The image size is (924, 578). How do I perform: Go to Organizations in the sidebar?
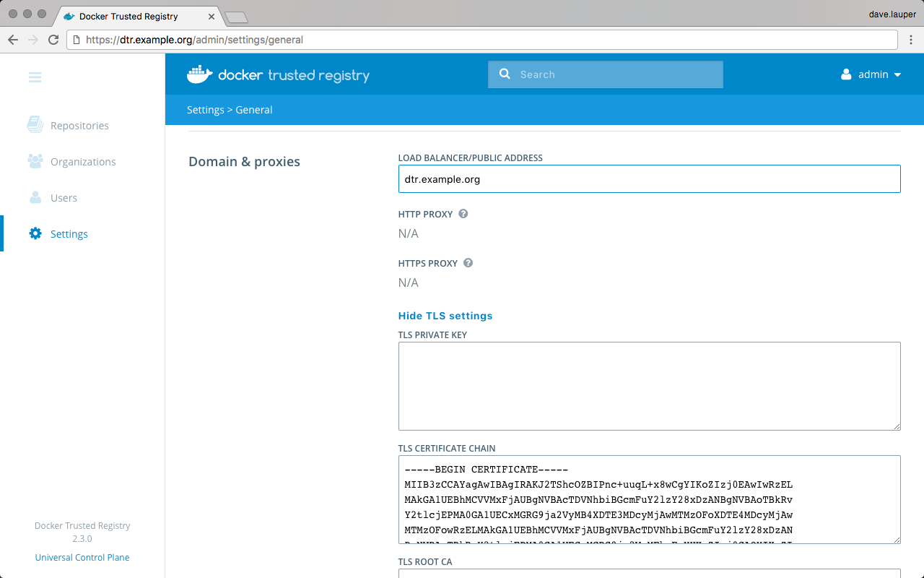82,162
